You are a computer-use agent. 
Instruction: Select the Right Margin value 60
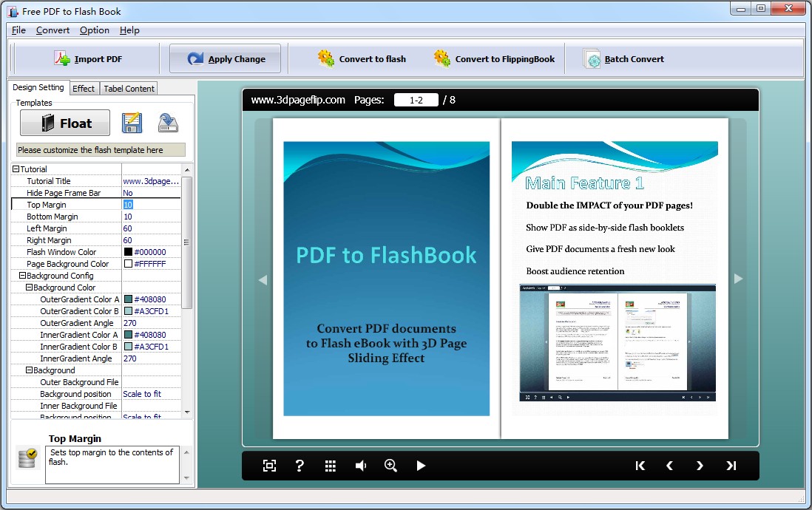click(x=151, y=240)
